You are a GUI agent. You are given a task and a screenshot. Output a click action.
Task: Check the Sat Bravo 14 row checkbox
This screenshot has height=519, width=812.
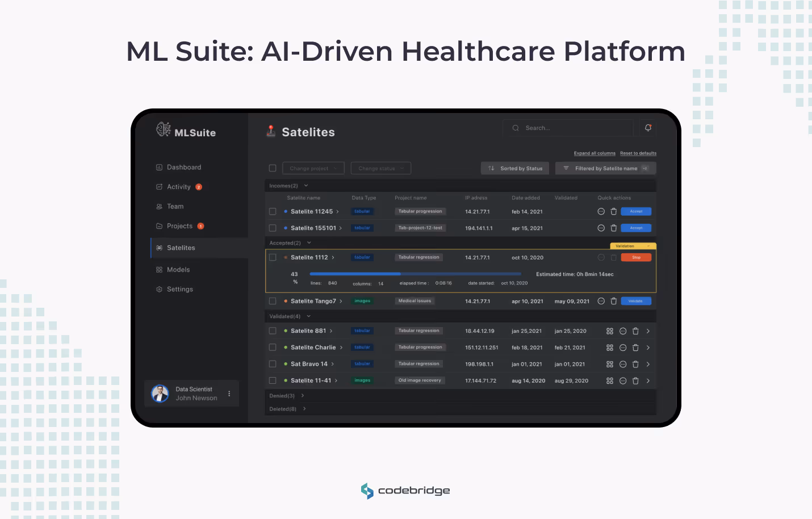click(x=273, y=364)
